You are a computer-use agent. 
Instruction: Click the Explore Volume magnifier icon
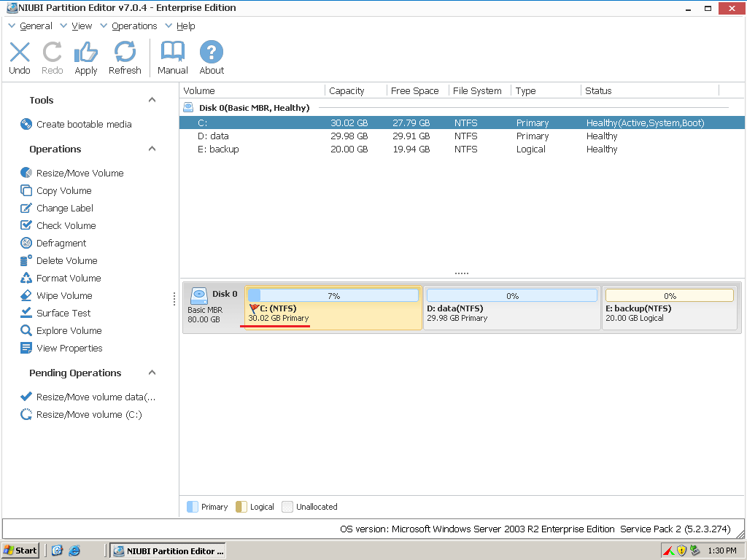[26, 330]
